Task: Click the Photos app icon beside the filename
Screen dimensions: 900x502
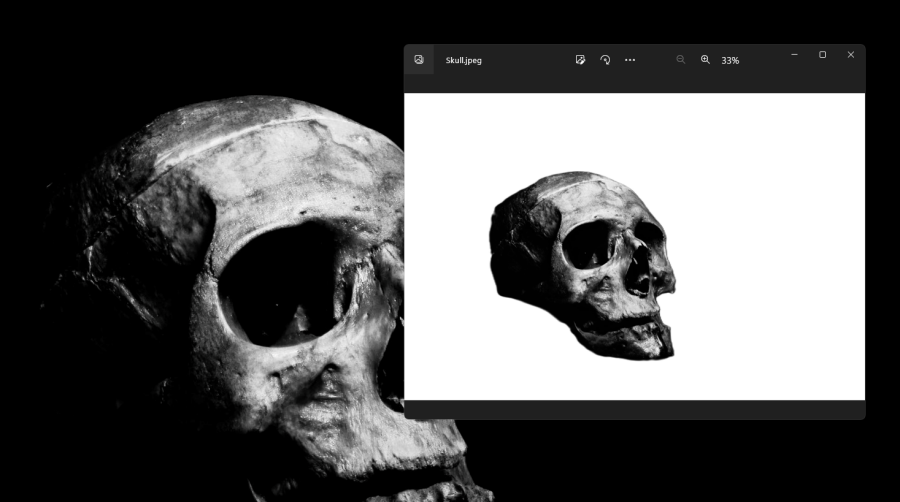Action: [x=419, y=60]
